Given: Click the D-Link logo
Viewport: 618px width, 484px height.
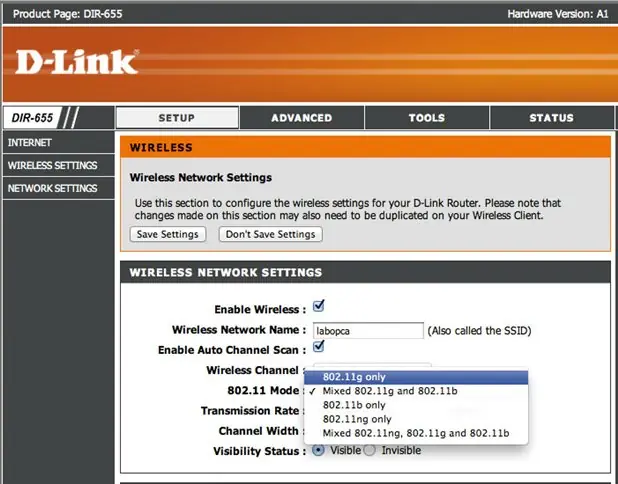Looking at the screenshot, I should (x=76, y=62).
